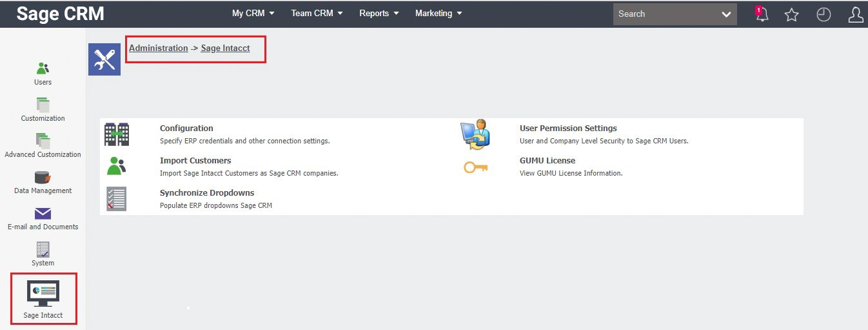868x330 pixels.
Task: Open favorites star icon in top bar
Action: click(x=792, y=14)
